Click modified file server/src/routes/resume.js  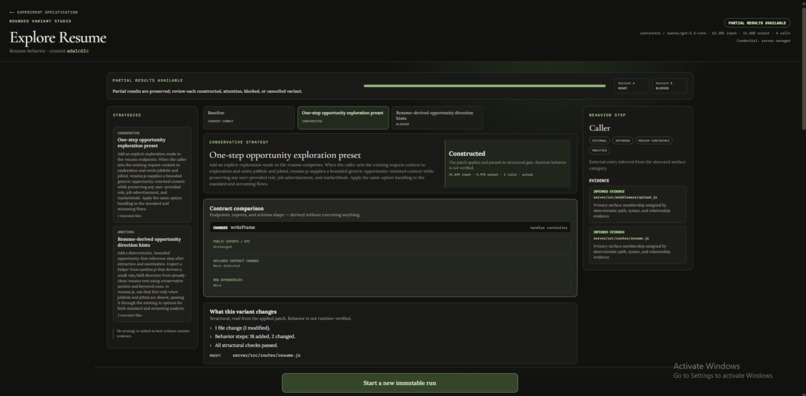267,355
